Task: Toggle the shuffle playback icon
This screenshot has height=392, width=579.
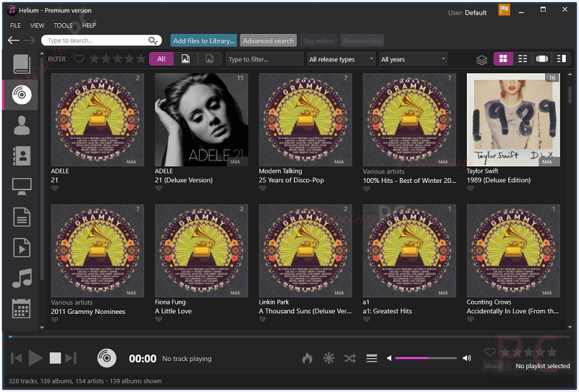Action: point(350,358)
